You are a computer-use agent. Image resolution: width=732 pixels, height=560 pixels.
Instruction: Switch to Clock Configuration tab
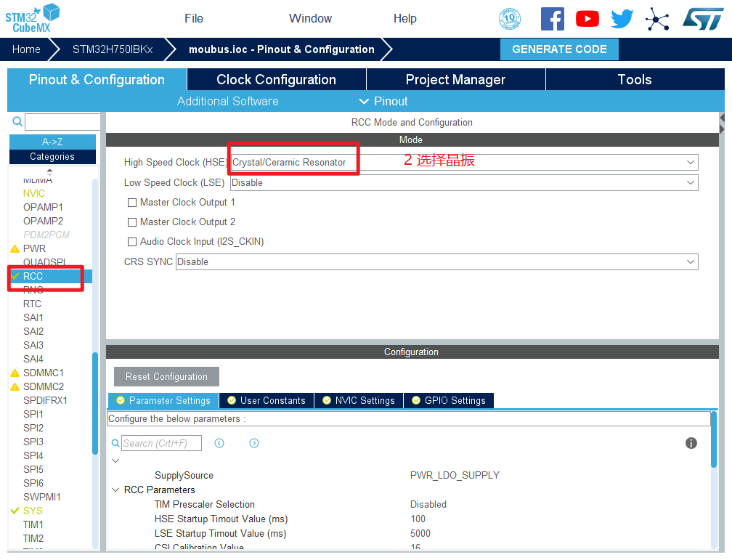276,80
